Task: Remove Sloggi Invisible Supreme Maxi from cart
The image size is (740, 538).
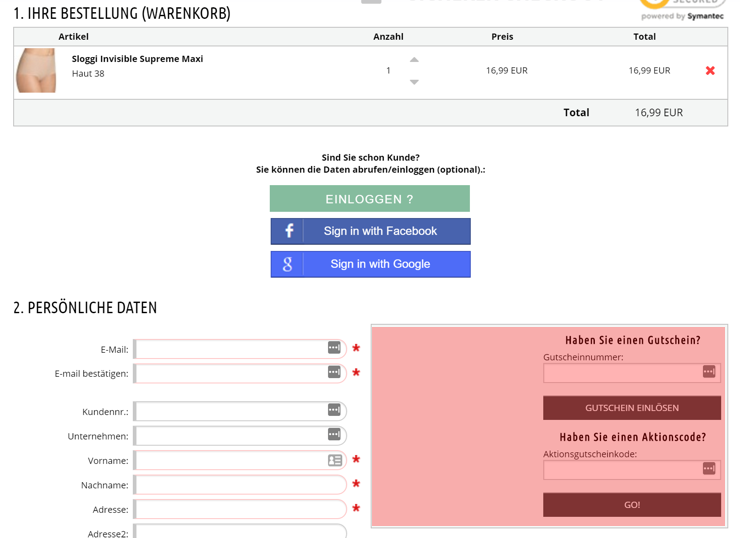Action: pos(710,71)
